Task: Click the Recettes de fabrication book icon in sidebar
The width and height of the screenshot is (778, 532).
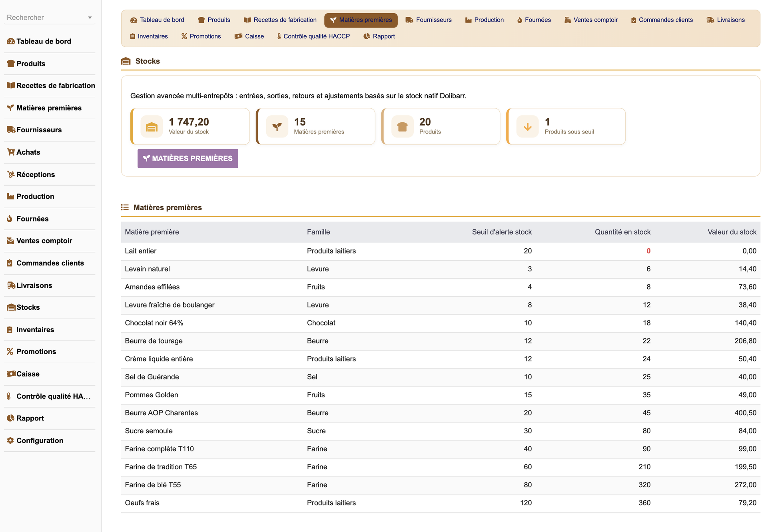Action: coord(11,86)
